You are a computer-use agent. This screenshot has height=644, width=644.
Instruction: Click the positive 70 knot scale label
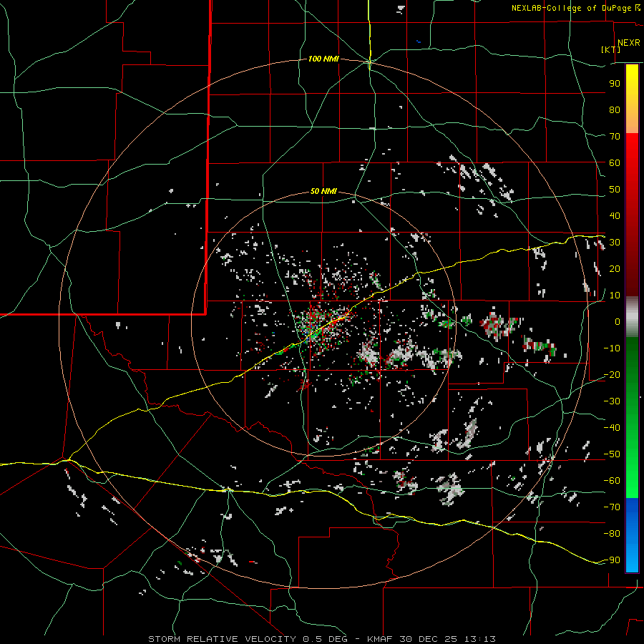(x=615, y=137)
